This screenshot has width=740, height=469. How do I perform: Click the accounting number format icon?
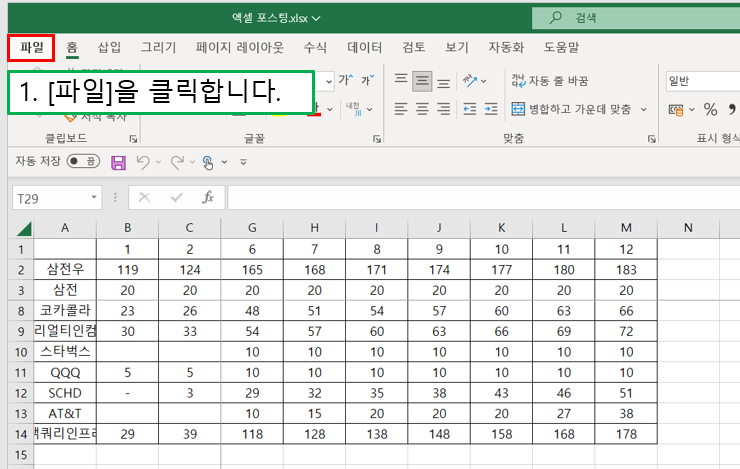tap(676, 109)
